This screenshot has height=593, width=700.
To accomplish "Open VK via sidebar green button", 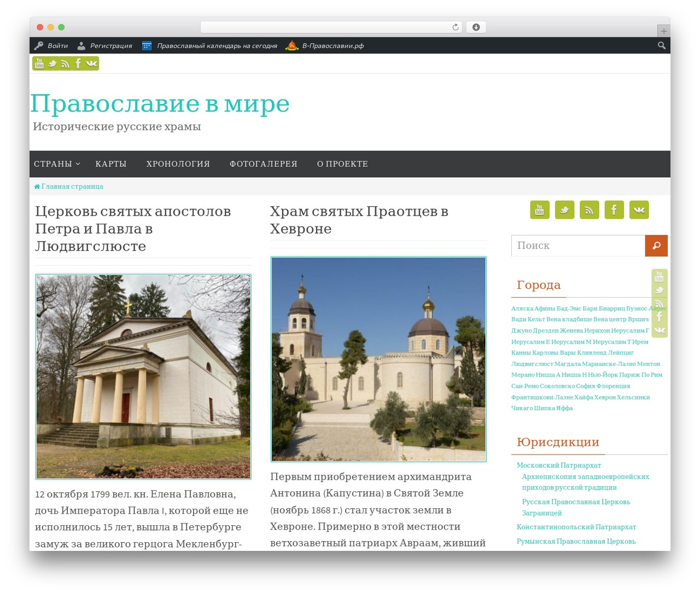I will tap(639, 210).
